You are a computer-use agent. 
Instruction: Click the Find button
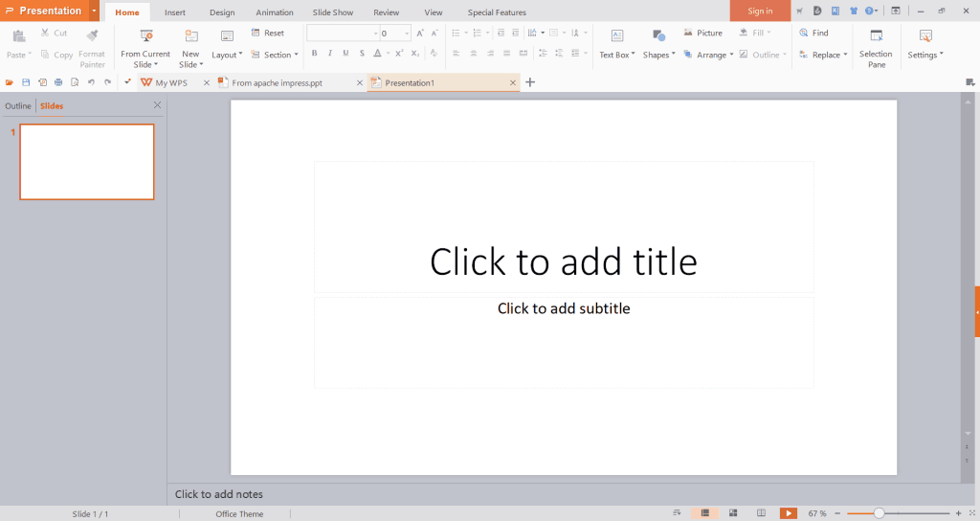(x=813, y=34)
